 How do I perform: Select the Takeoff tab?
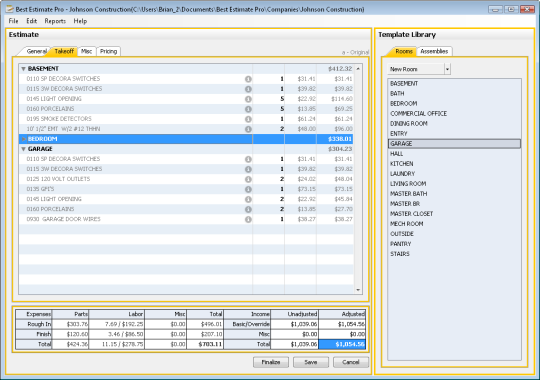(64, 51)
